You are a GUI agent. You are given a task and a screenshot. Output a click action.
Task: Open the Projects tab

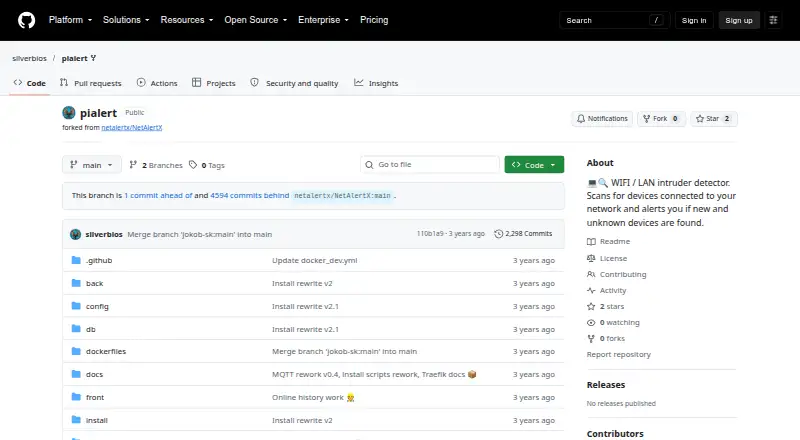pos(214,83)
